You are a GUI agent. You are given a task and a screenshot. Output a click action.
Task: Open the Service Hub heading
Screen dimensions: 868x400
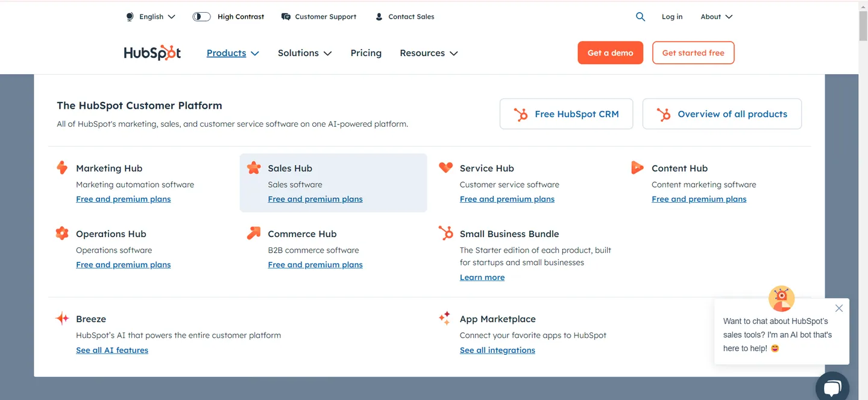486,168
